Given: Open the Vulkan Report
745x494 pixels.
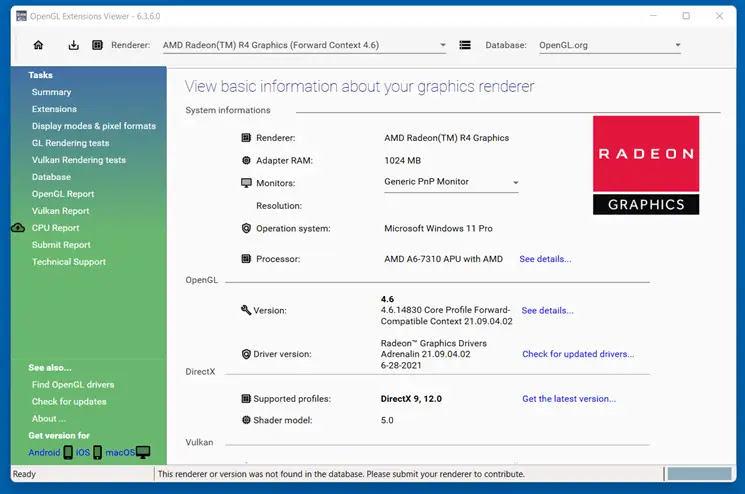Looking at the screenshot, I should [60, 211].
